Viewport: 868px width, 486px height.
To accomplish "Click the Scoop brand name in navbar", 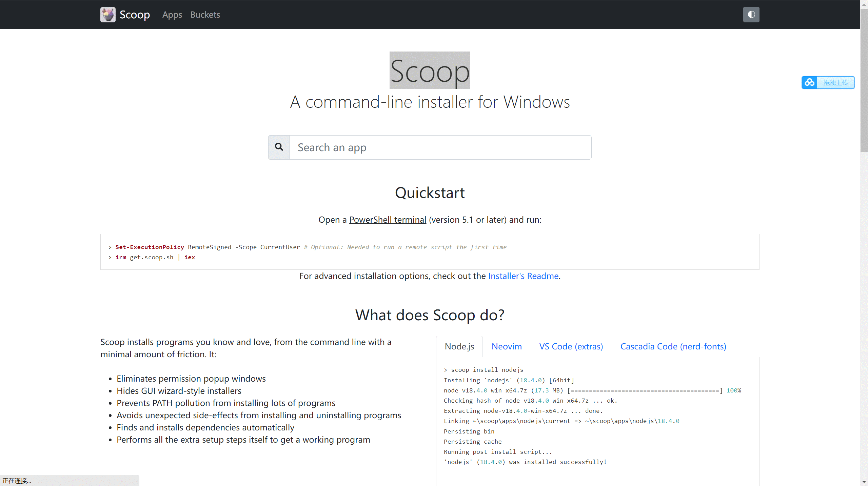I will (135, 15).
